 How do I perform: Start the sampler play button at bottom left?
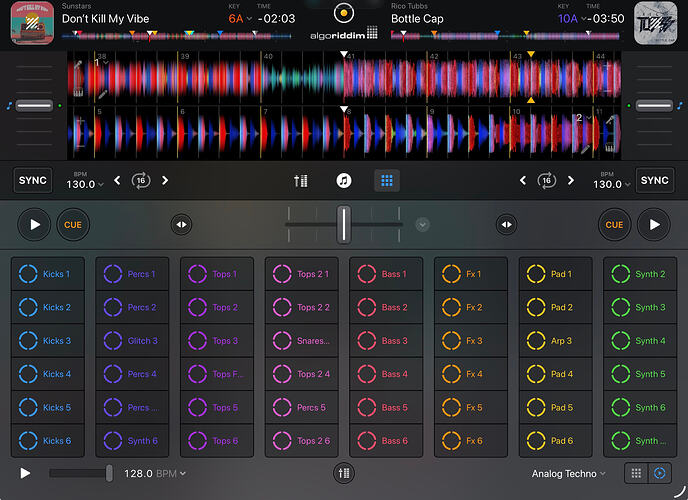(x=25, y=473)
